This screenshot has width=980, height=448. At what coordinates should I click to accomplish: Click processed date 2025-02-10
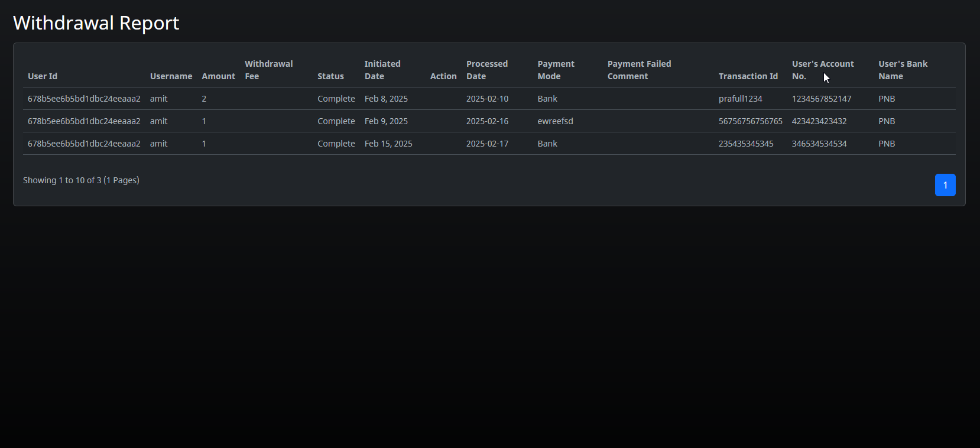487,99
